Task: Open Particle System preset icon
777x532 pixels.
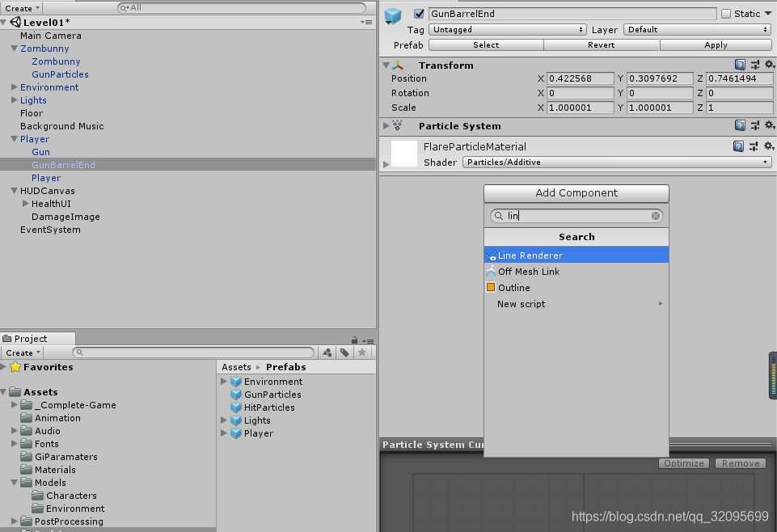Action: (754, 126)
